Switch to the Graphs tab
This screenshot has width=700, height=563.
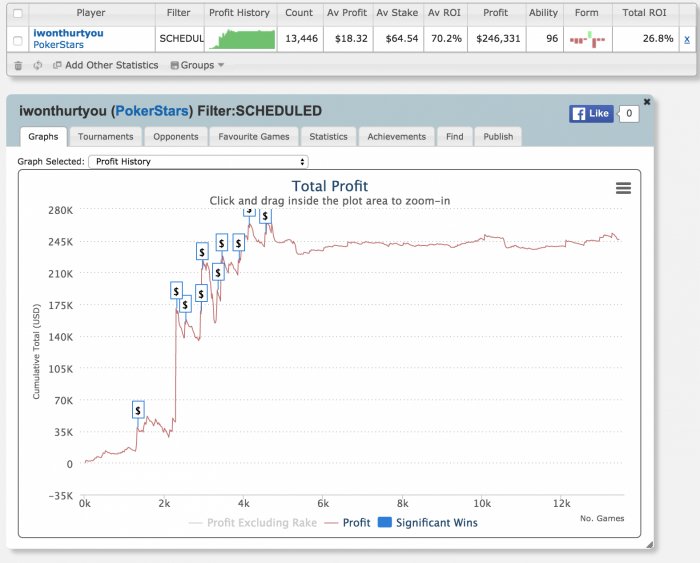[x=43, y=137]
